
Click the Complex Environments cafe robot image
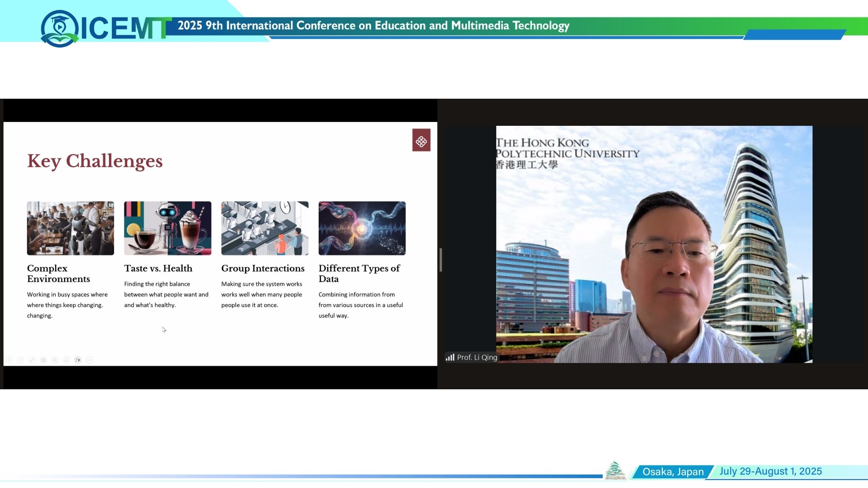(x=70, y=228)
